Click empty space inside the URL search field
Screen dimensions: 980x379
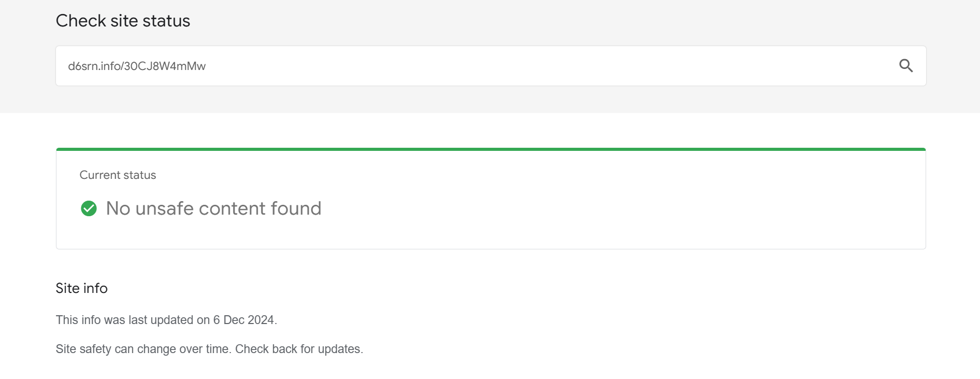(x=518, y=66)
